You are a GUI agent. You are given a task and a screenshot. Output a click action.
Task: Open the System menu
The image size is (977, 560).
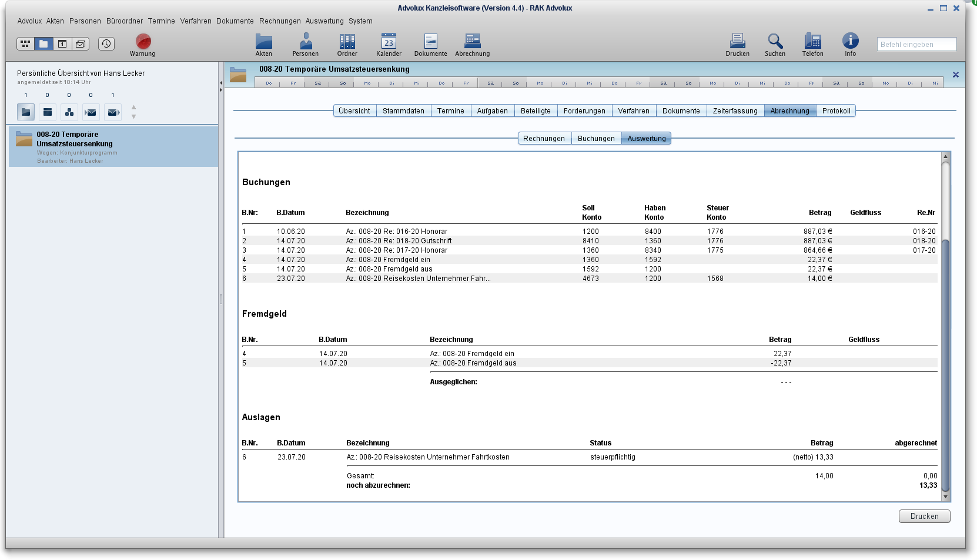tap(360, 21)
